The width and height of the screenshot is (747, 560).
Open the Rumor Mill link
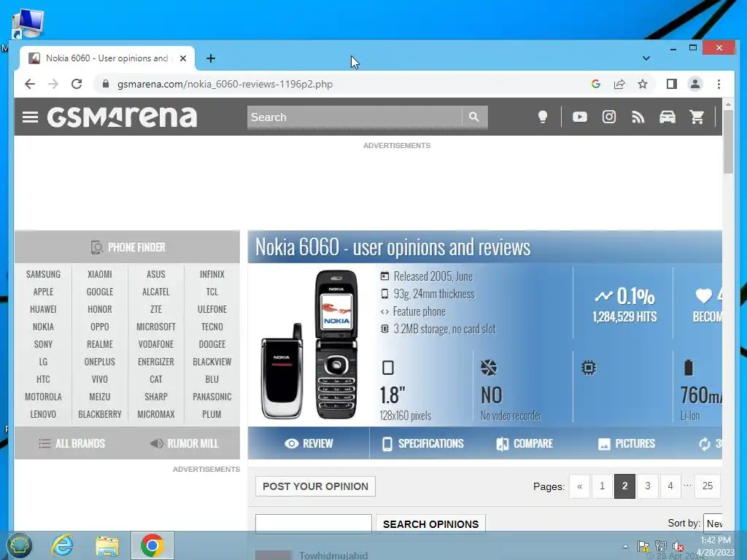coord(184,443)
